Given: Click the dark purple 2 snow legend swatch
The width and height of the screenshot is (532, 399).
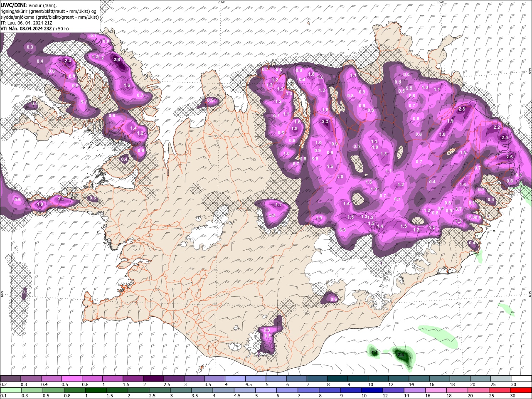Looking at the screenshot, I should pyautogui.click(x=153, y=379).
